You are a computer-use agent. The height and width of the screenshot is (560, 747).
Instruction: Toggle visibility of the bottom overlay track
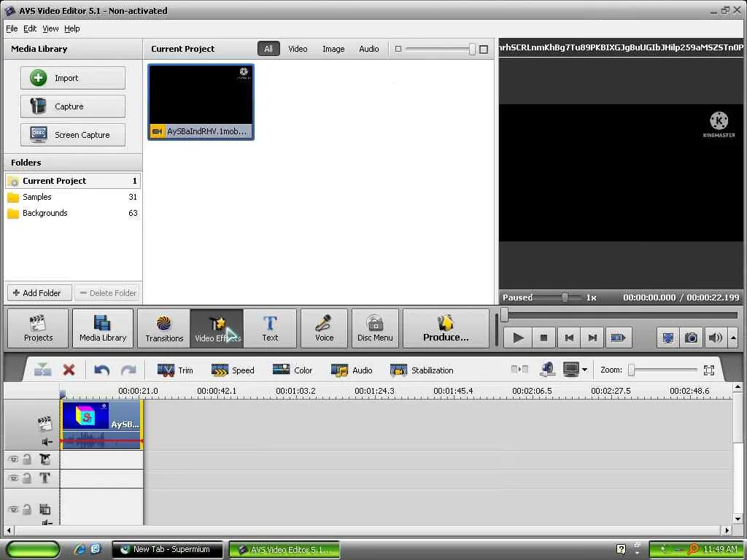tap(13, 509)
